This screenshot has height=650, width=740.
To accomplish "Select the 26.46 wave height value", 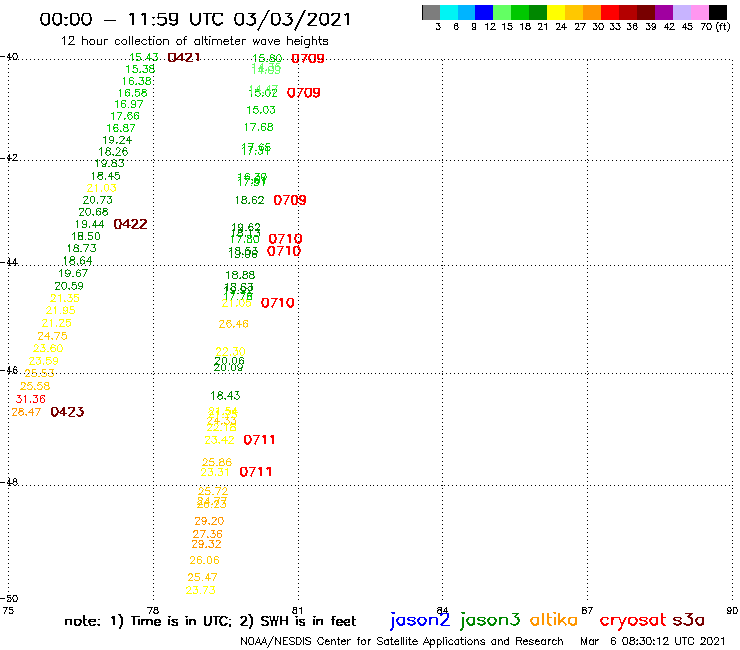I will (x=234, y=324).
